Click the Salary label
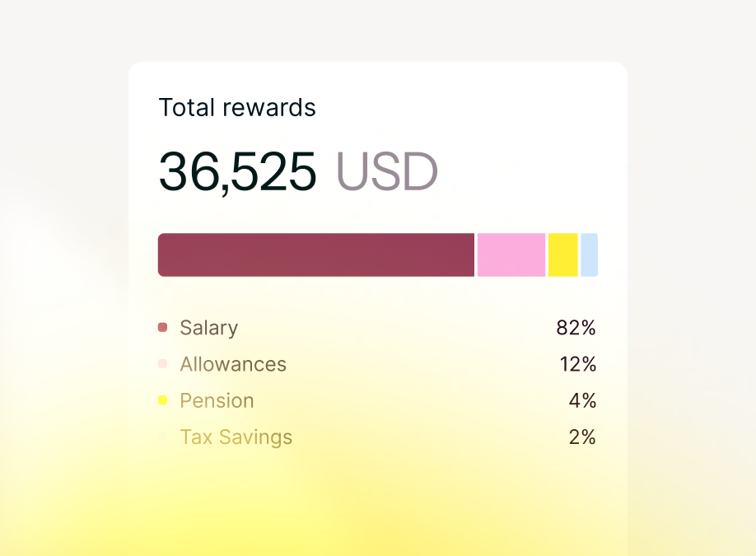This screenshot has width=756, height=556. tap(209, 329)
